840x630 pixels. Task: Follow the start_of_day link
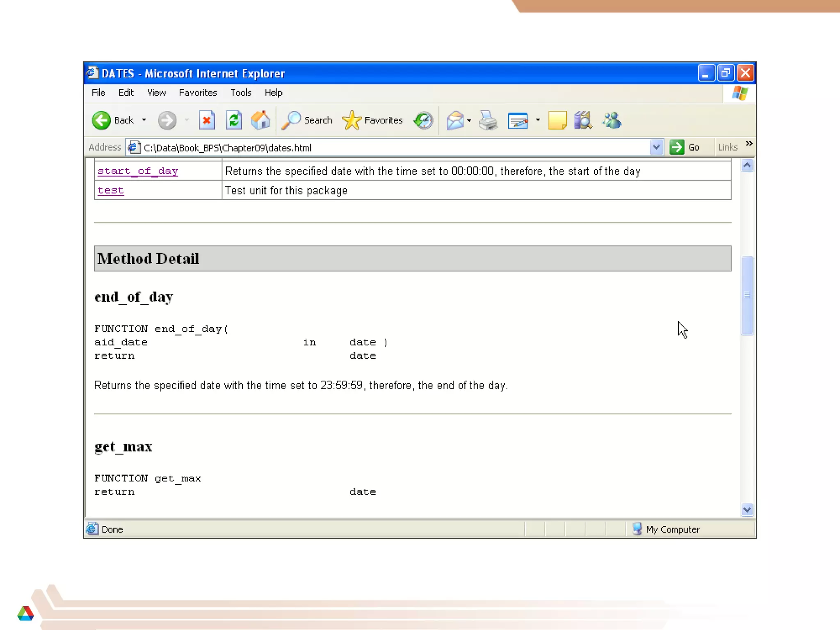tap(138, 171)
